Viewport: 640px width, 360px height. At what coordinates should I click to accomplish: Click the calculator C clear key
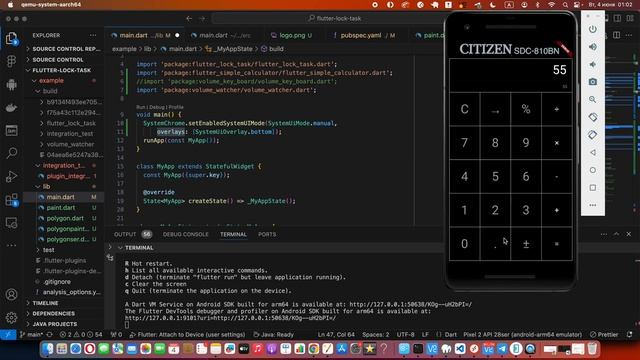[464, 109]
